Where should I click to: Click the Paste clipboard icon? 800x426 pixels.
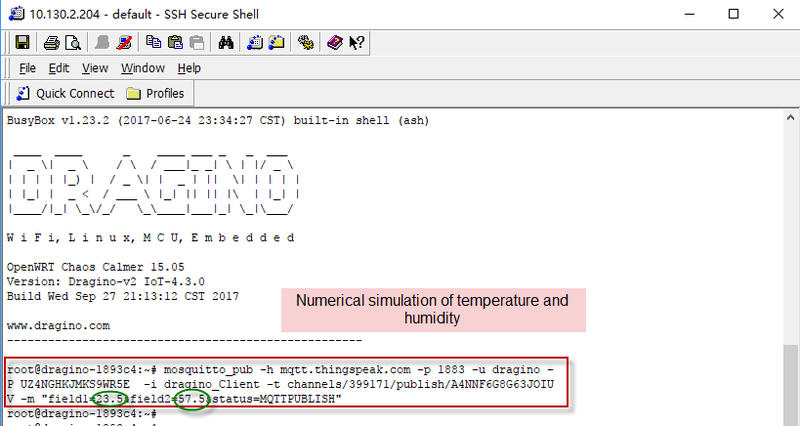175,42
